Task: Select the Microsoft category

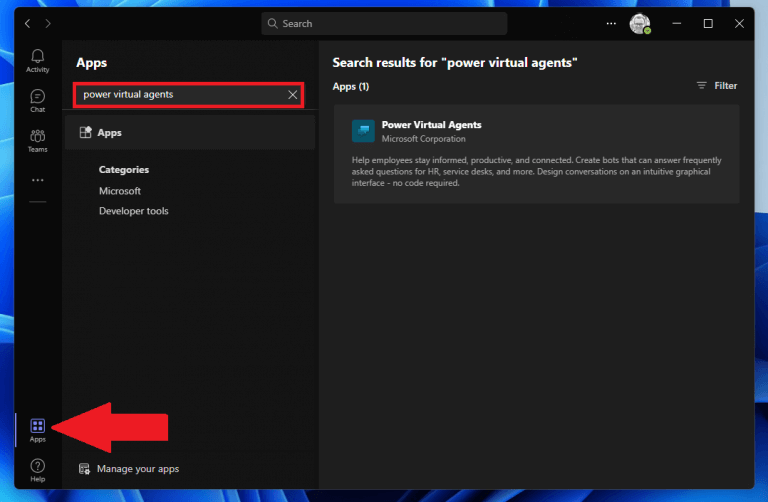Action: (x=120, y=191)
